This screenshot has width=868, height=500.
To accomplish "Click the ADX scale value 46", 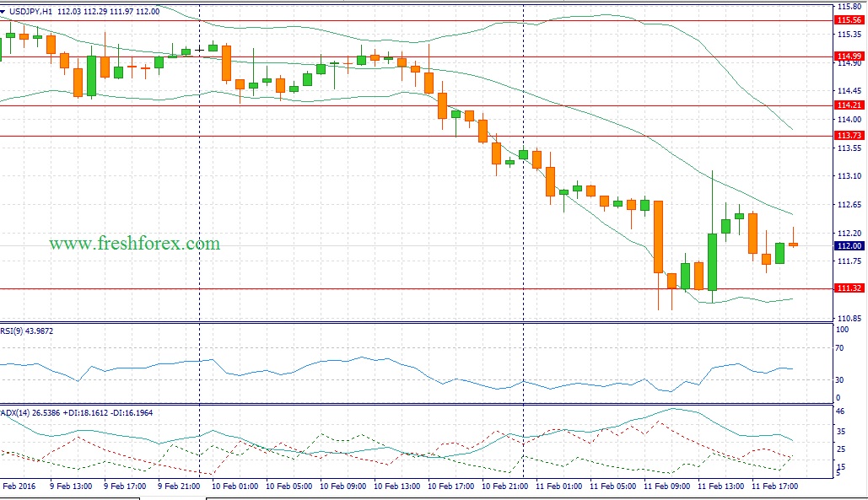I will click(x=839, y=410).
